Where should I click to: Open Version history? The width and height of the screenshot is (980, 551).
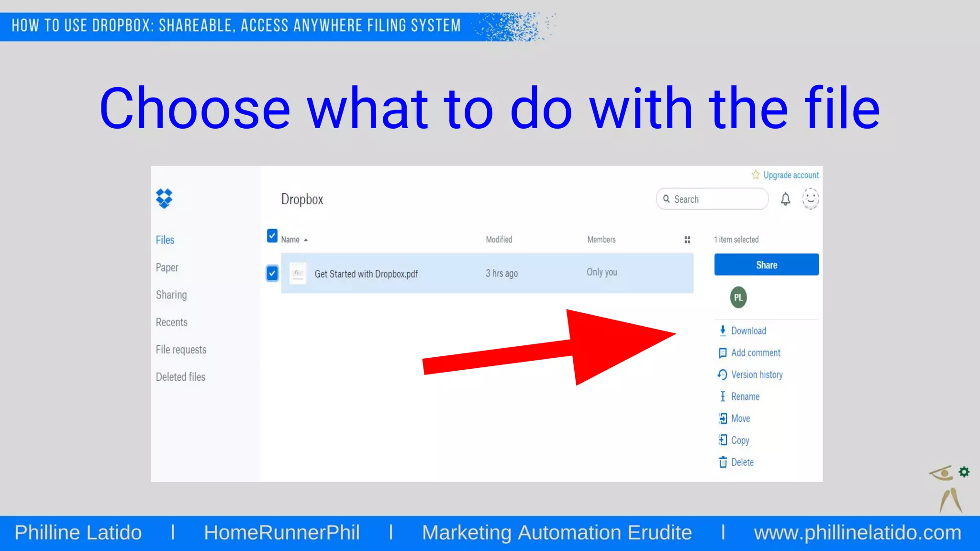(750, 375)
